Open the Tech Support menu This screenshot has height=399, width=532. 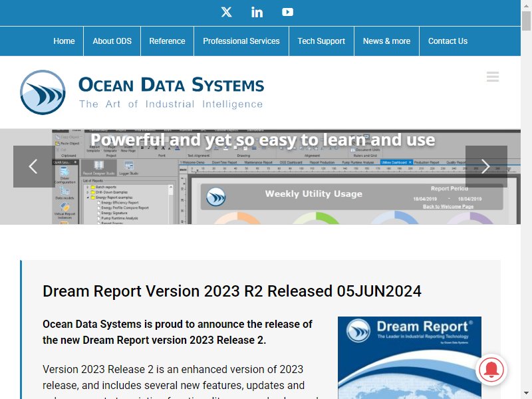pos(321,41)
